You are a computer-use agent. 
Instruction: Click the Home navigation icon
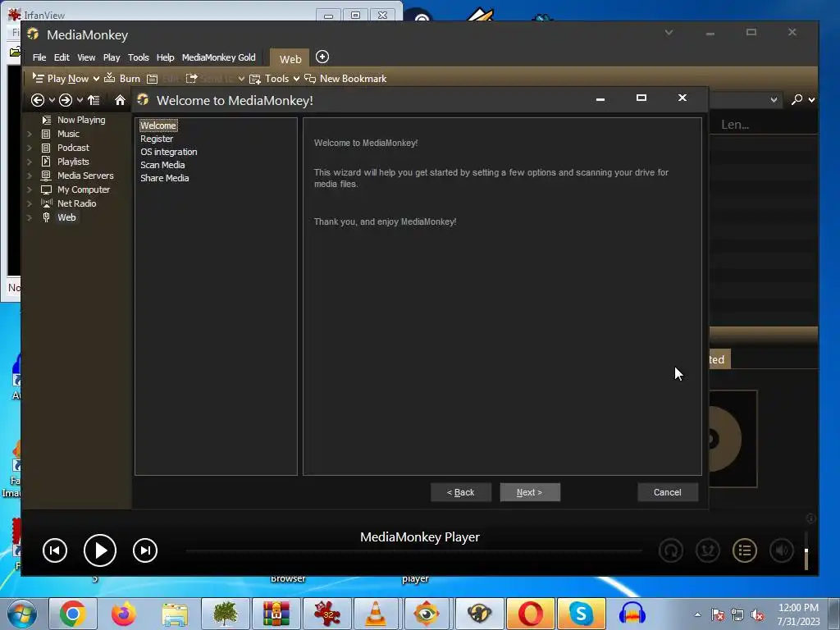click(x=120, y=100)
